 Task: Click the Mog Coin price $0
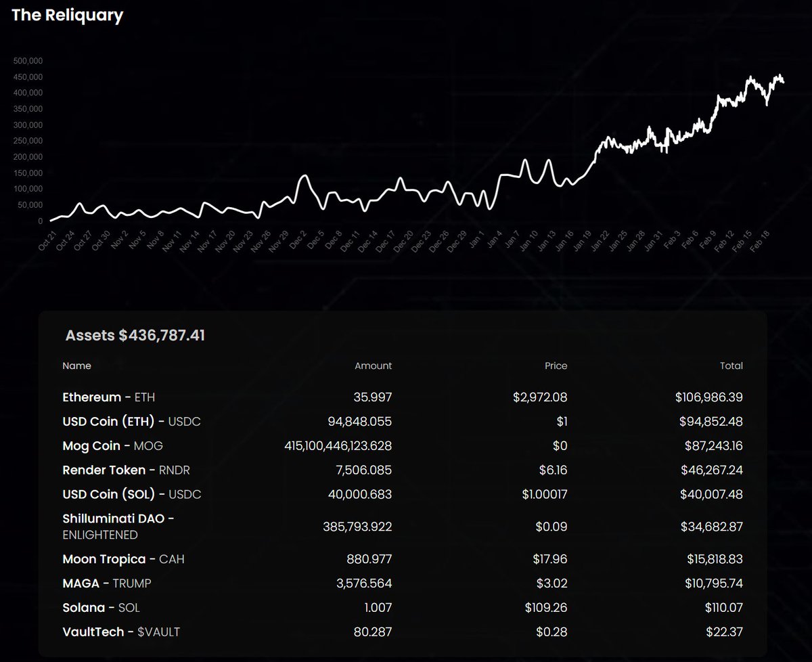click(561, 446)
